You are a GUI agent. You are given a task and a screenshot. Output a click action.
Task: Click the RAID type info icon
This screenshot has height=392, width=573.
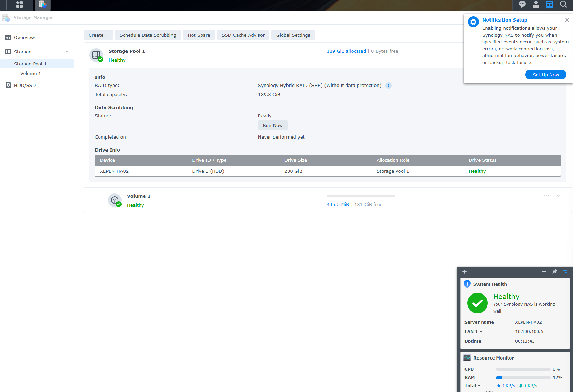click(x=388, y=86)
